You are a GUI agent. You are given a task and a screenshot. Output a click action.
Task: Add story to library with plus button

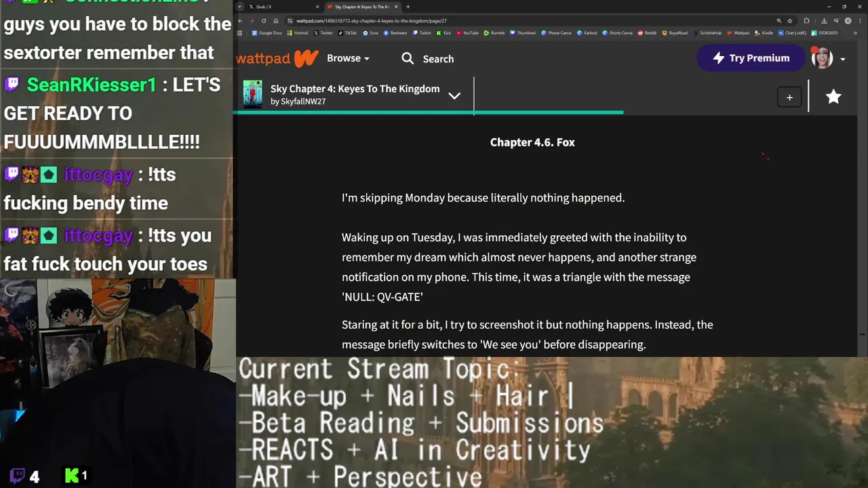789,98
